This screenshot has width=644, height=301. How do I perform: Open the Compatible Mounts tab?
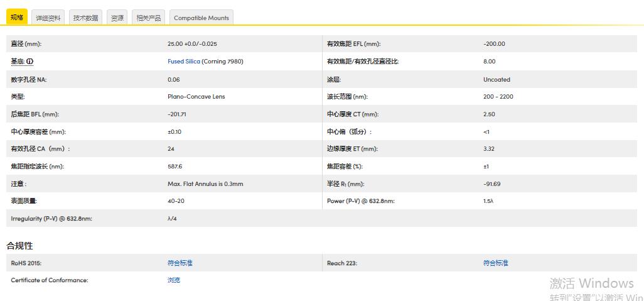[x=201, y=18]
